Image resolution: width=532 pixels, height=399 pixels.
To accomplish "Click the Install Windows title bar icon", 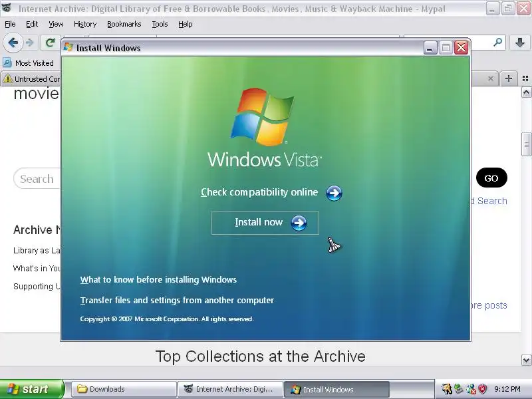I will (x=68, y=47).
